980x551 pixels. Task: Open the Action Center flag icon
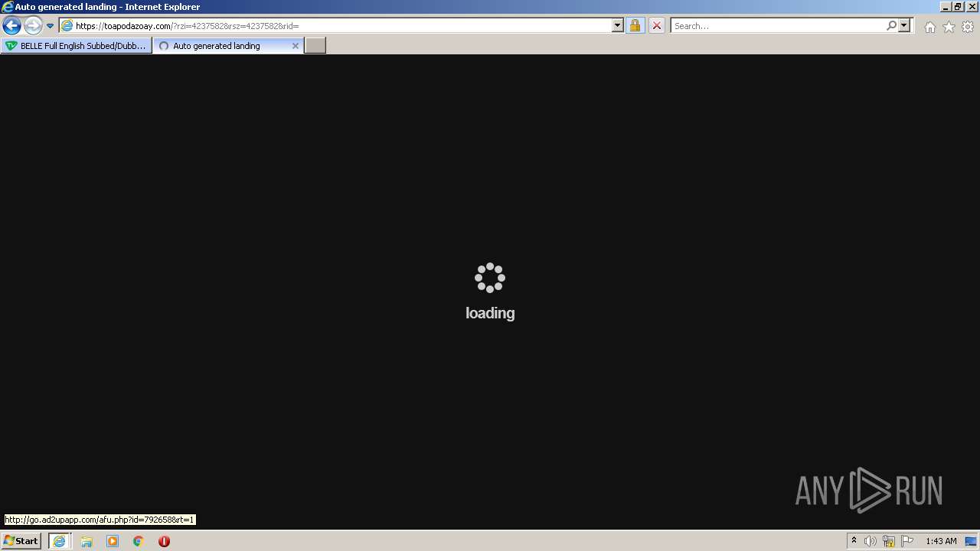907,541
